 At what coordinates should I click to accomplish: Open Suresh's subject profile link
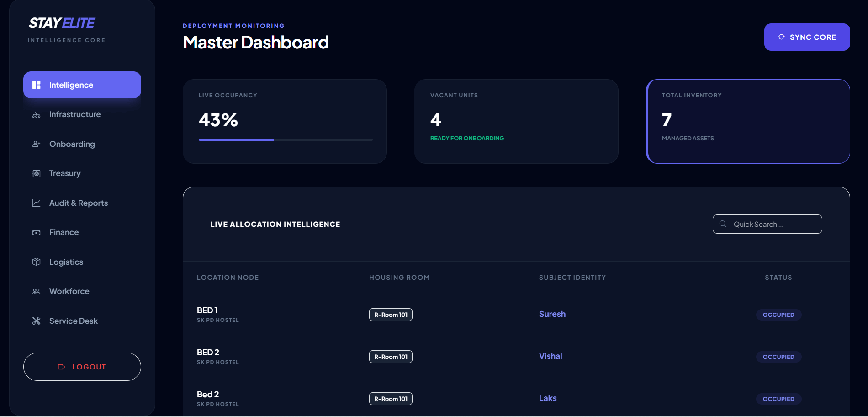552,314
